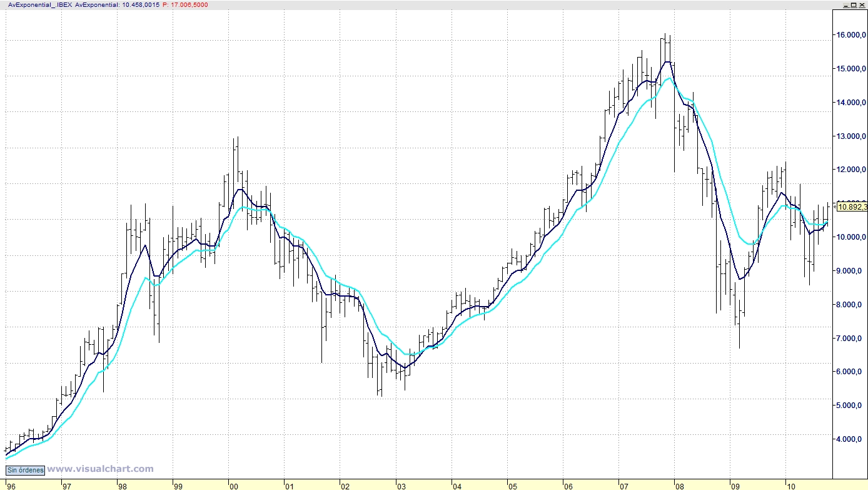Viewport: 868px width, 490px height.
Task: Click the '09' year label on time axis
Action: point(735,486)
